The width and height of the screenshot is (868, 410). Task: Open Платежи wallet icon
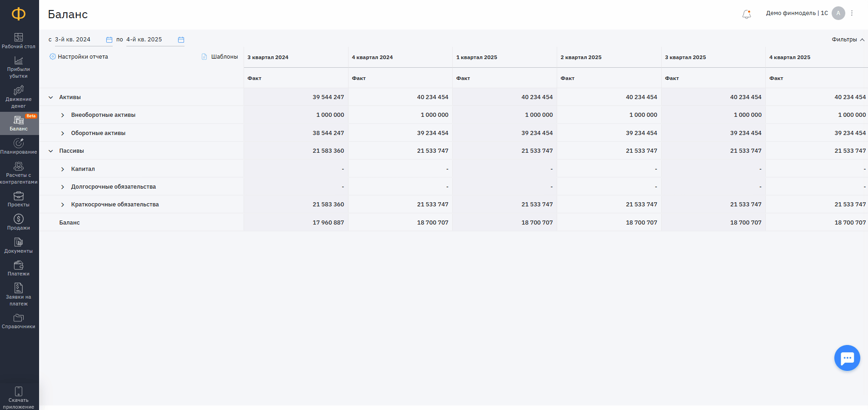[19, 265]
